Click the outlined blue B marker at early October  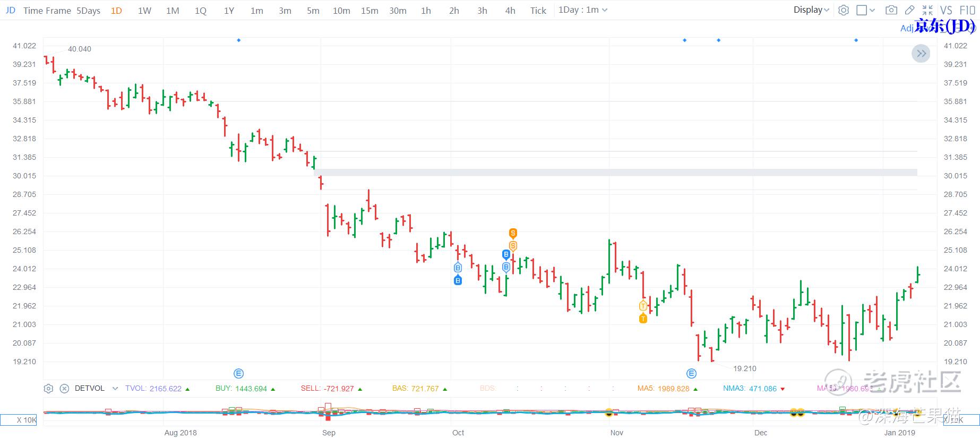[x=458, y=268]
